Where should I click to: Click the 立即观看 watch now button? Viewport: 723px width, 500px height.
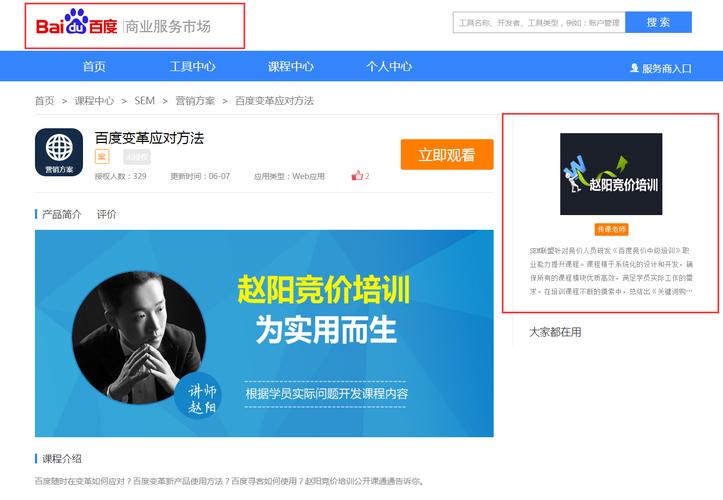pyautogui.click(x=447, y=155)
